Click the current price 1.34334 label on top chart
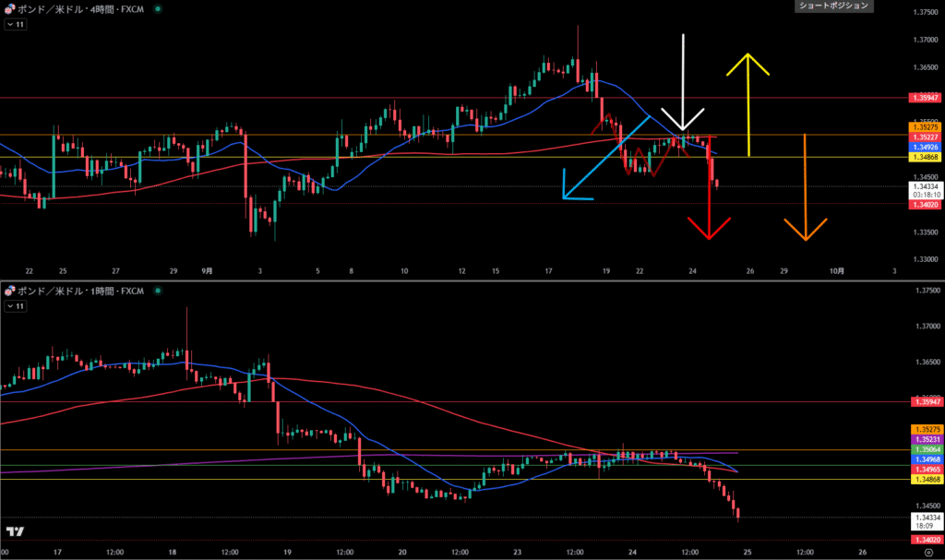The width and height of the screenshot is (945, 560). [923, 186]
